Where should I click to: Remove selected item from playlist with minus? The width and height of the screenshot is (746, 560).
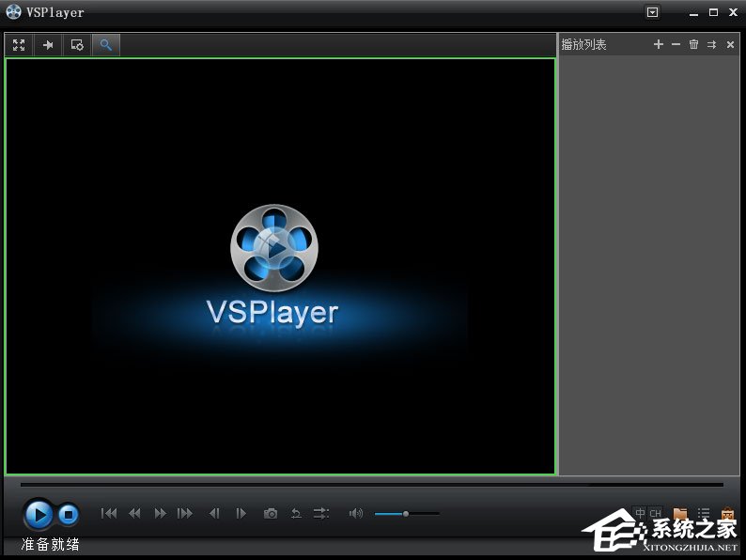676,44
